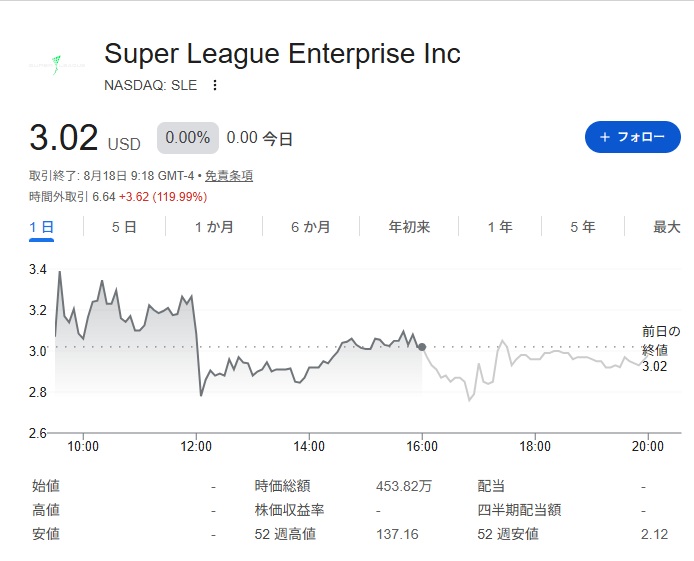The image size is (694, 561).
Task: Select the 1 日 time range tab
Action: point(42,227)
